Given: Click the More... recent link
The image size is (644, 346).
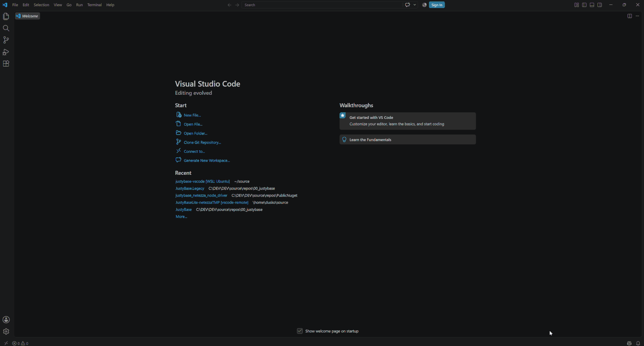Looking at the screenshot, I should (x=181, y=217).
